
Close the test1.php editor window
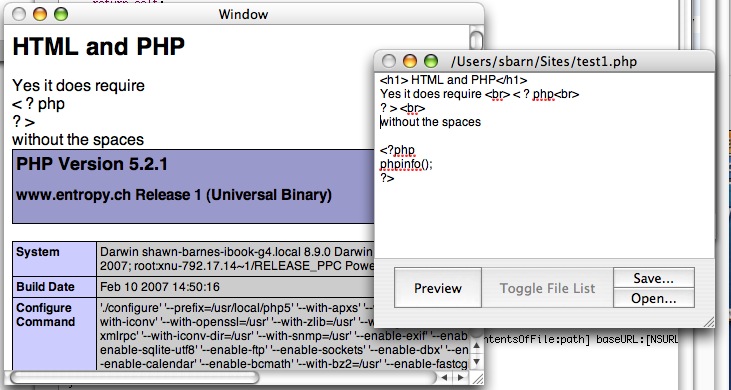388,61
